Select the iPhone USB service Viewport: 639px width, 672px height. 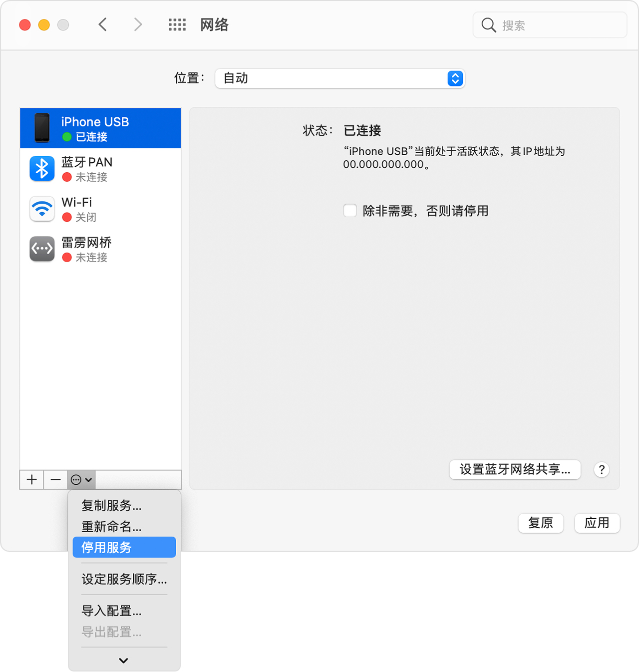pos(100,128)
